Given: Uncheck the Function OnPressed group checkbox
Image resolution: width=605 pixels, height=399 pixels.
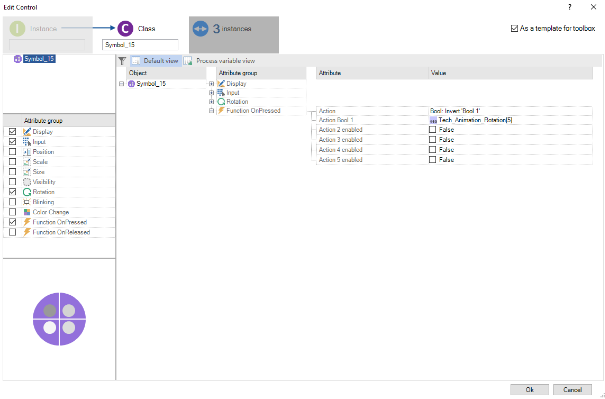Looking at the screenshot, I should [x=12, y=222].
